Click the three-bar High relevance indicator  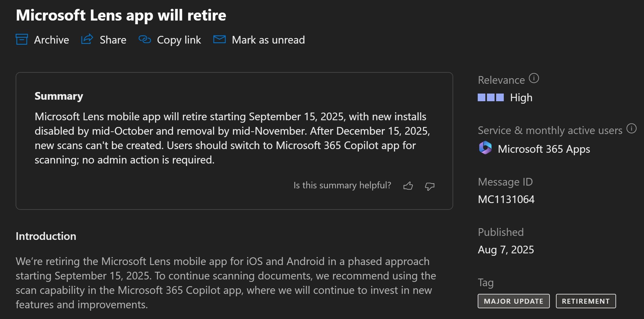pyautogui.click(x=491, y=98)
